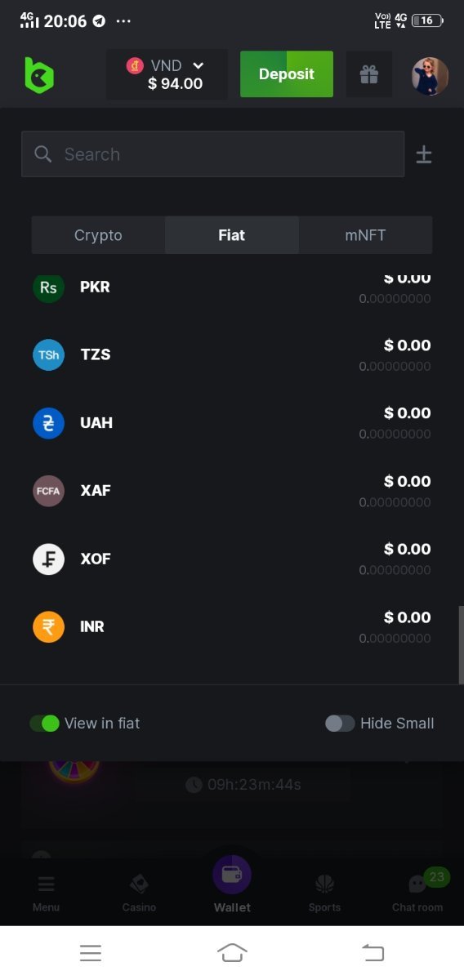
Task: Choose the XAF FCFA icon
Action: click(x=48, y=491)
